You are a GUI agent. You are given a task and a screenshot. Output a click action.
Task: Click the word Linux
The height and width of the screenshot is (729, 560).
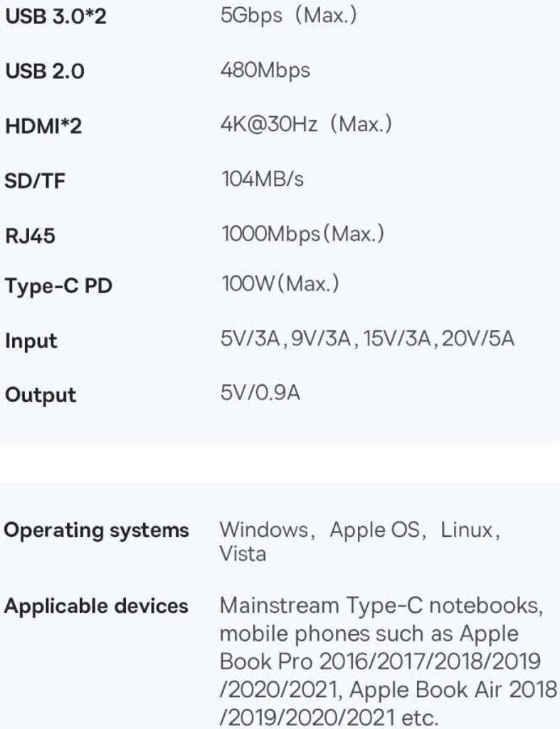(x=467, y=530)
